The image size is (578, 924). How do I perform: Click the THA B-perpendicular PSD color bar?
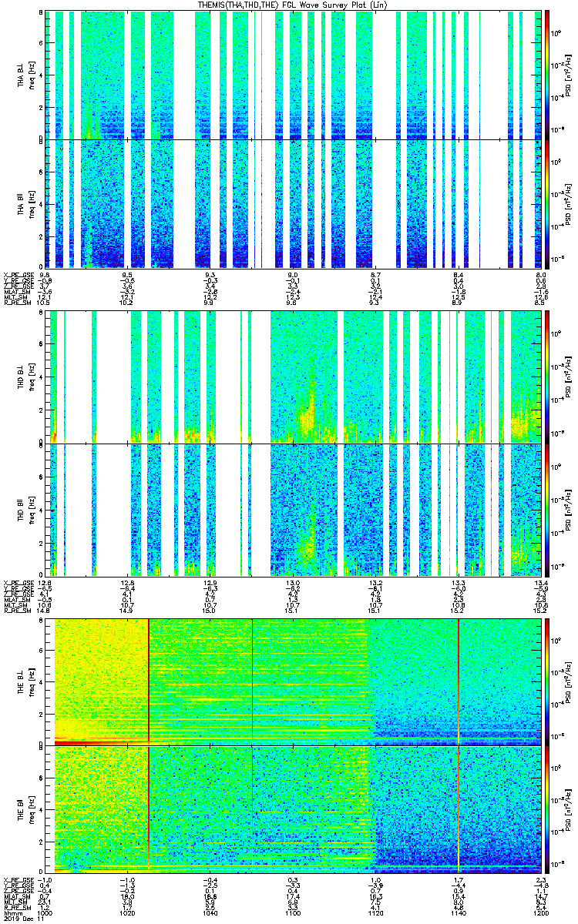point(547,75)
